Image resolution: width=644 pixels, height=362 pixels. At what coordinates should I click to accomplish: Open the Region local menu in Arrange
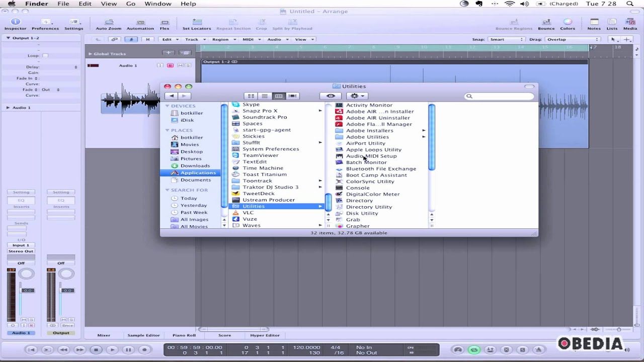tap(223, 39)
